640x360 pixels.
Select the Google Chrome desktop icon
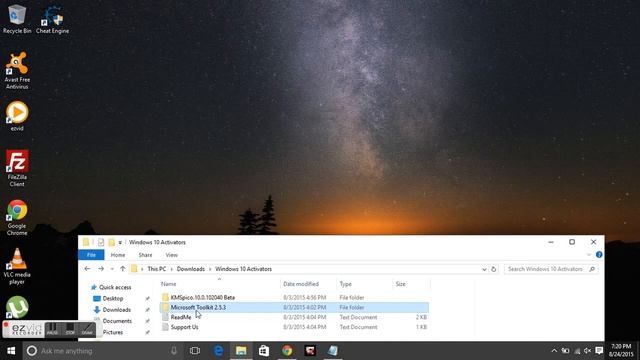[x=17, y=218]
